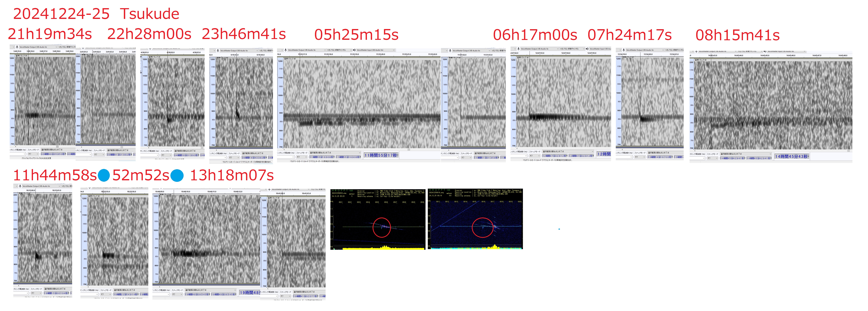Click microphone icon in the 18:15:00 window toolbar
868x311 pixels.
20,186
